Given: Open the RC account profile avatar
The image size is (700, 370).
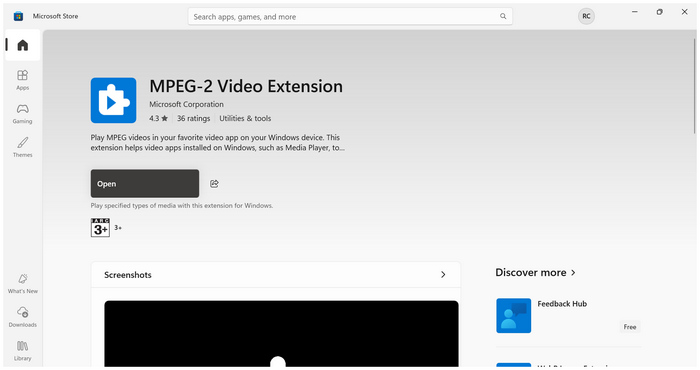Looking at the screenshot, I should pyautogui.click(x=586, y=17).
